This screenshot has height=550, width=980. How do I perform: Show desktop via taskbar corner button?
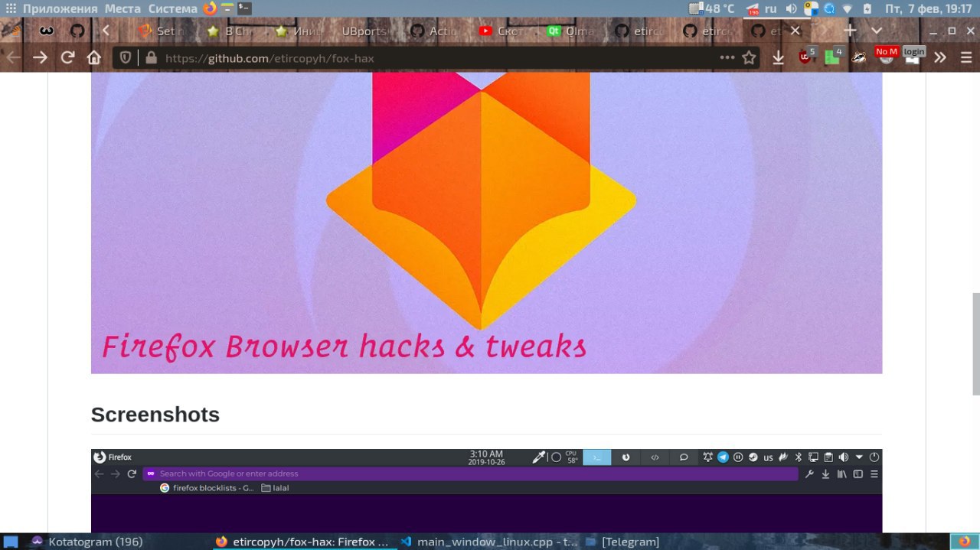tap(11, 542)
